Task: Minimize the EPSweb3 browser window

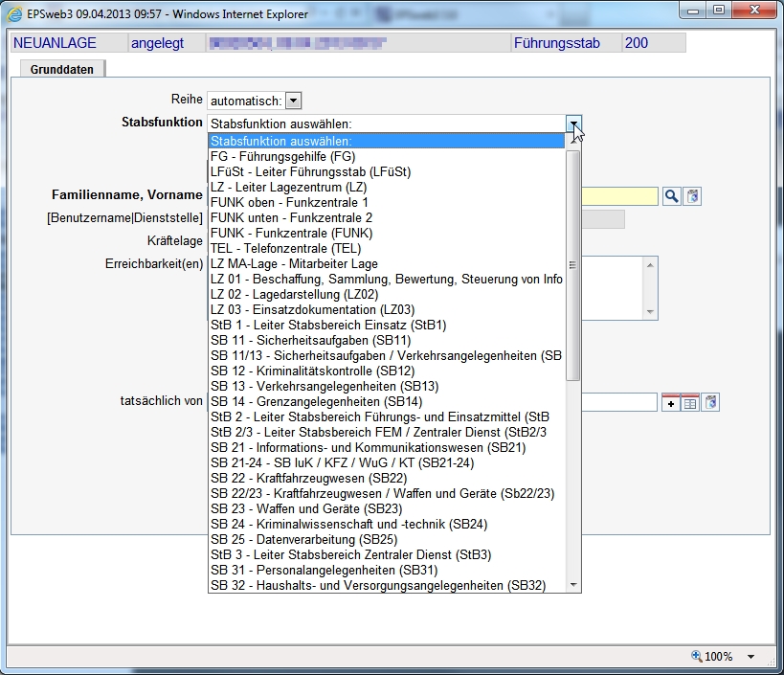Action: 693,11
